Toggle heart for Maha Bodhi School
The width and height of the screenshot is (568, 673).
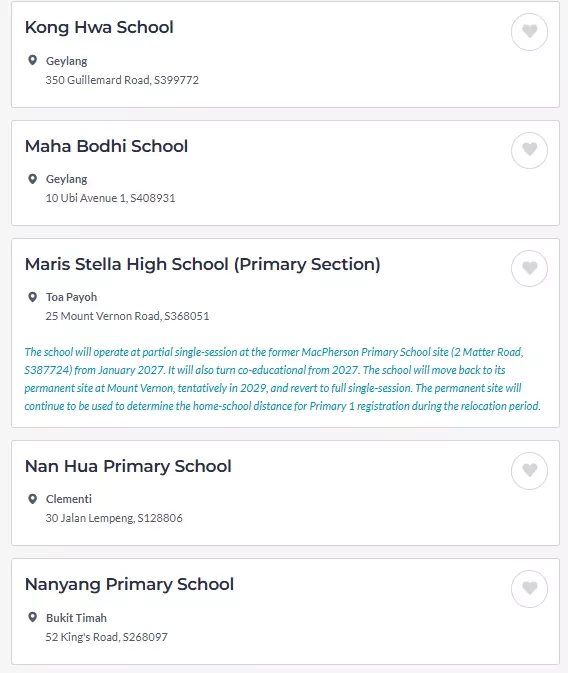point(529,150)
